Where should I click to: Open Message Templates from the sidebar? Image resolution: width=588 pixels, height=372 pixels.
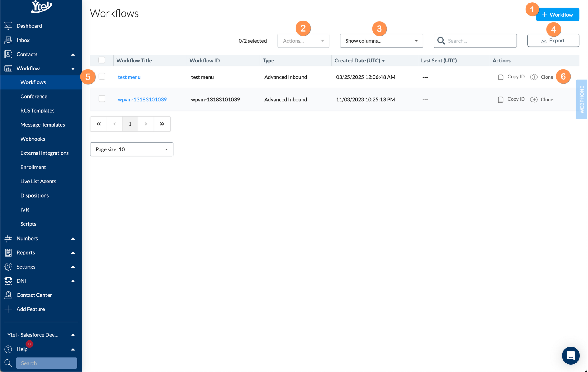tap(42, 124)
